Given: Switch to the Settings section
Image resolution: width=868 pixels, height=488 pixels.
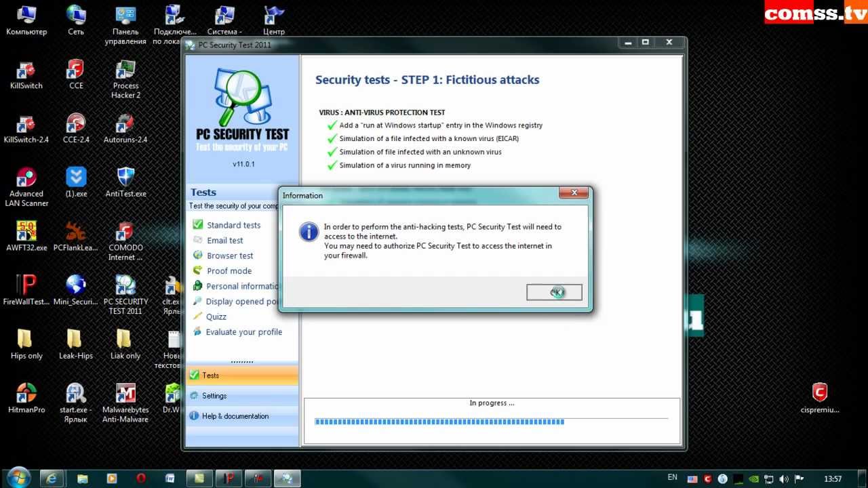Looking at the screenshot, I should pos(241,396).
